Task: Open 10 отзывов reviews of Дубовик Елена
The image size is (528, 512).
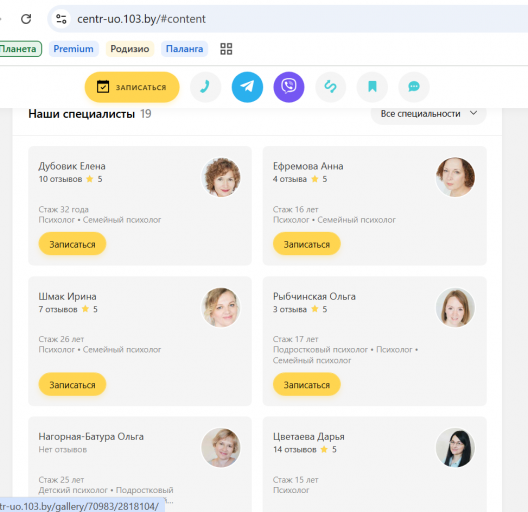Action: point(60,179)
